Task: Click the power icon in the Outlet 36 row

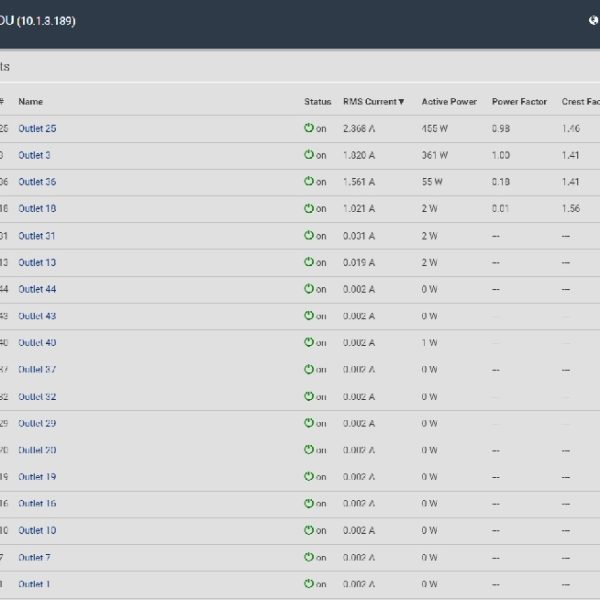Action: 309,181
